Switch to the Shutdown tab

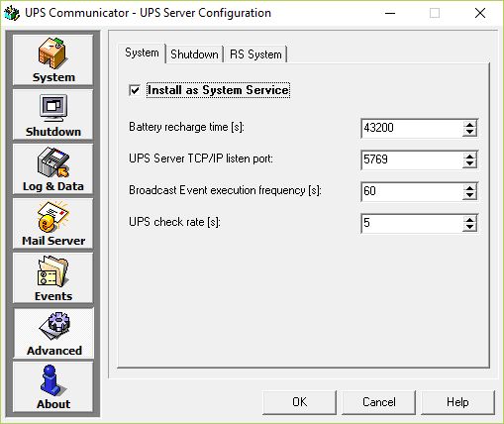[194, 54]
